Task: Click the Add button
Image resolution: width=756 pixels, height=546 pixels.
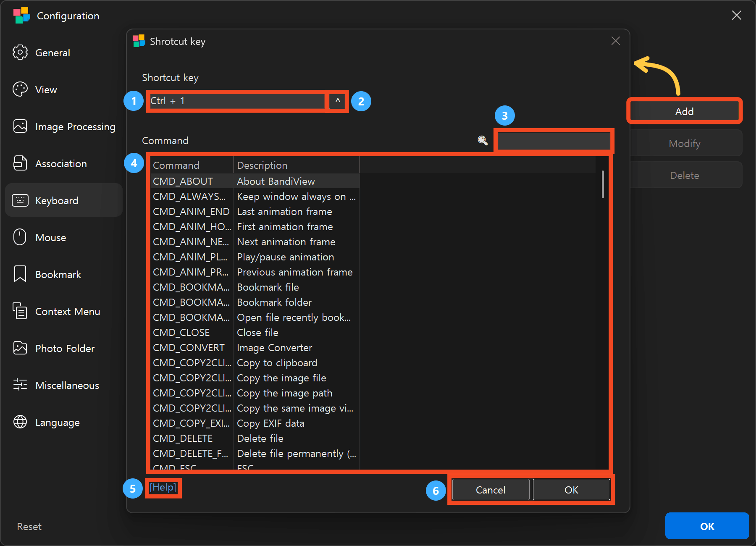Action: click(684, 111)
